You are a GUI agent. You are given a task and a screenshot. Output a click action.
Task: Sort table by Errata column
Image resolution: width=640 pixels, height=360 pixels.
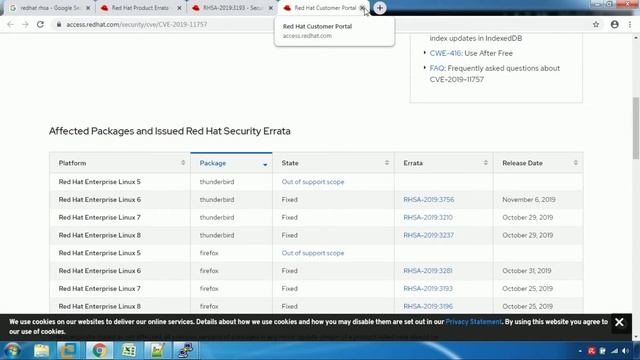pos(444,163)
